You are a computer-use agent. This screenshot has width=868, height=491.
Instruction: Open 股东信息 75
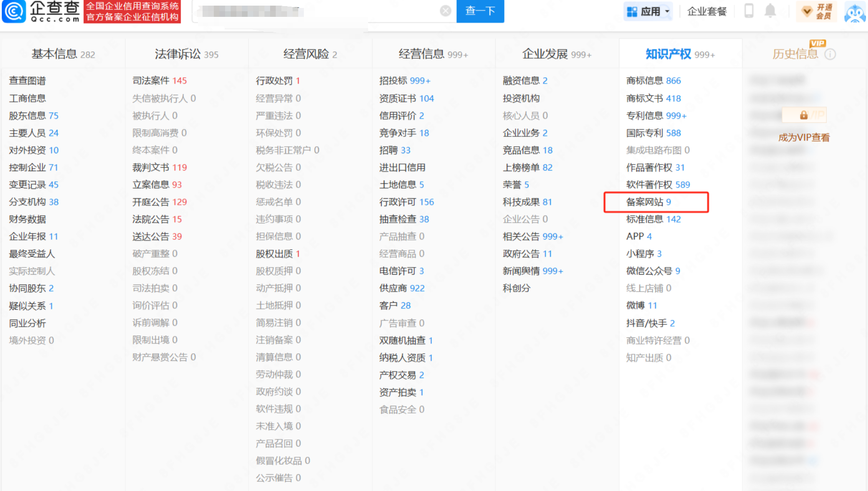pyautogui.click(x=34, y=116)
